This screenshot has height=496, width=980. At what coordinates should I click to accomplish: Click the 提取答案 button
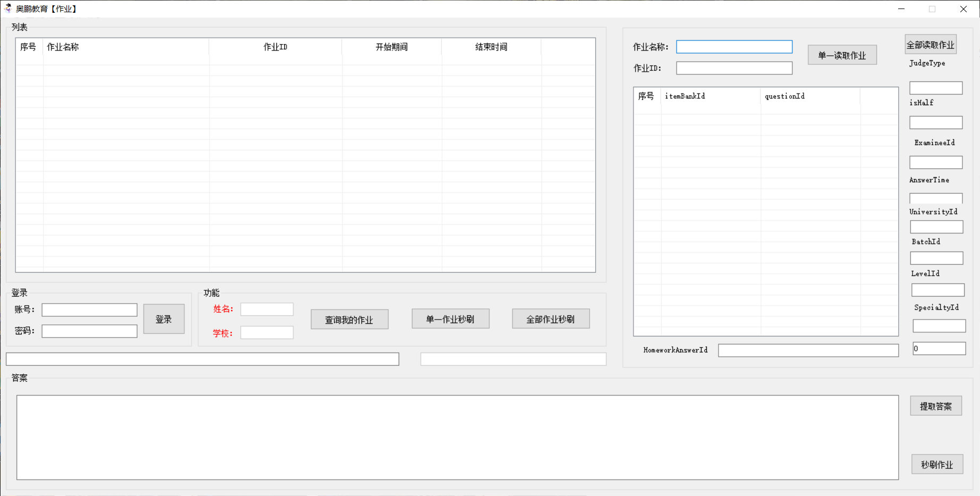(936, 406)
